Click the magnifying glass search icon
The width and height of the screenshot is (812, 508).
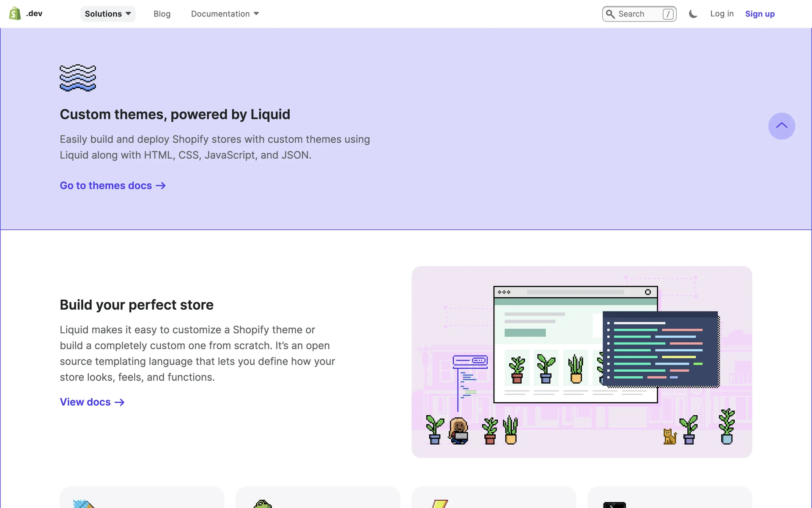pyautogui.click(x=610, y=14)
